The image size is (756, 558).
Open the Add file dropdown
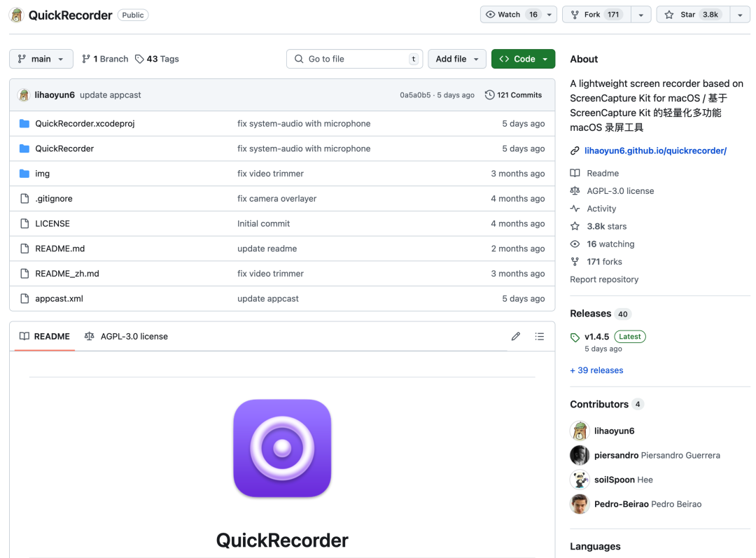(x=456, y=59)
